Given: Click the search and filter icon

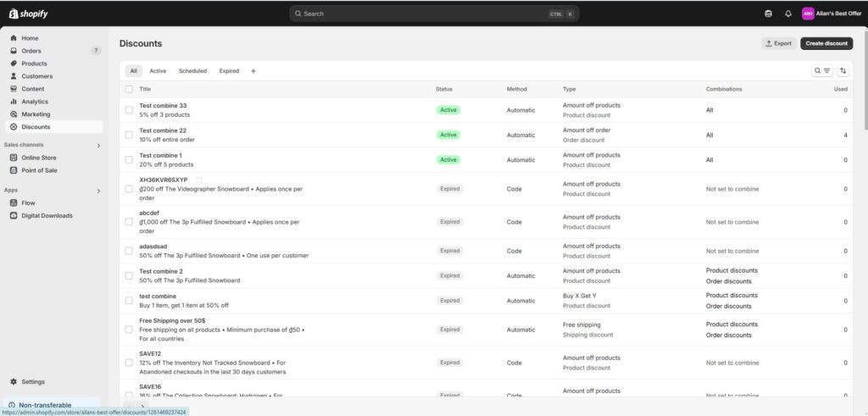Looking at the screenshot, I should click(822, 71).
